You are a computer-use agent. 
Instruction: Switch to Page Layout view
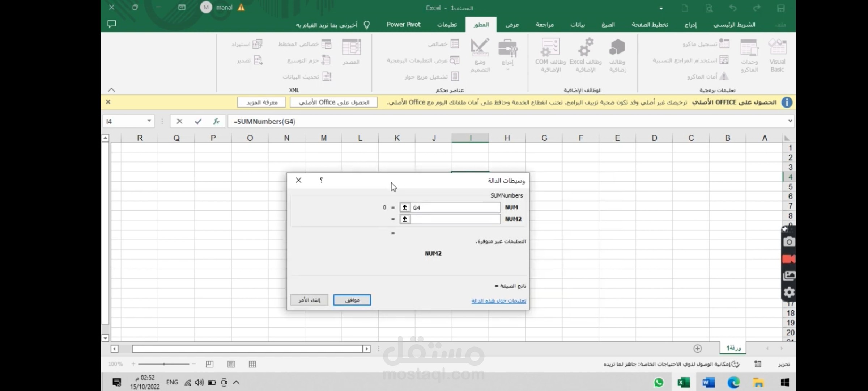pos(231,364)
